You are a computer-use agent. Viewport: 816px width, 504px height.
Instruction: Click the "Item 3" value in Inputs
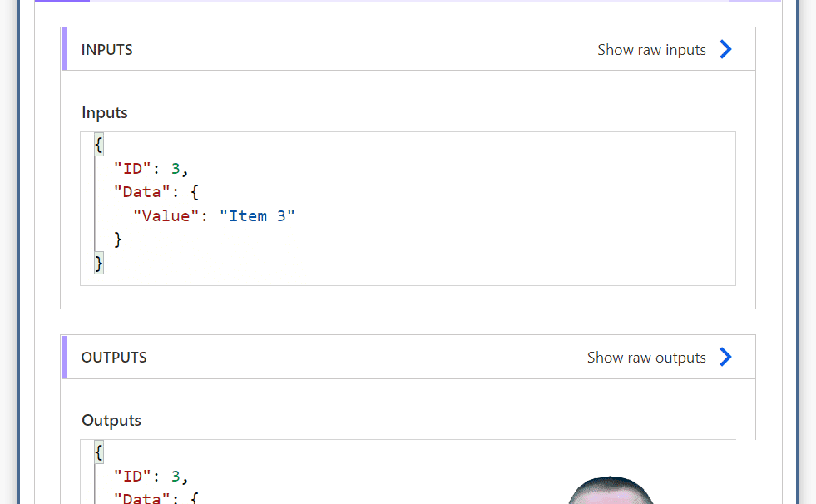[257, 216]
